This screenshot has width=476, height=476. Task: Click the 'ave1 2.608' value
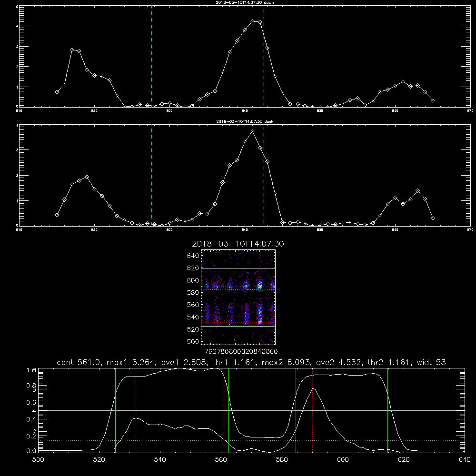(184, 362)
